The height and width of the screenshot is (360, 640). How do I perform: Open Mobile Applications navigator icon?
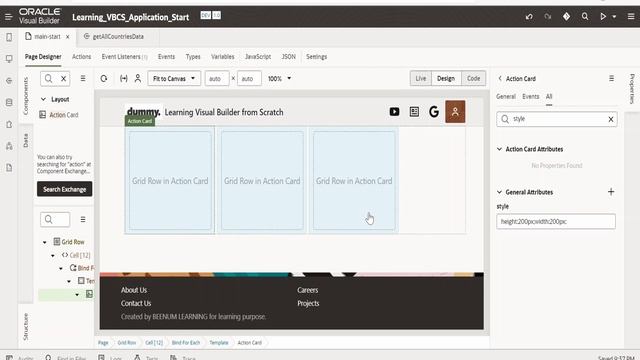[x=9, y=37]
